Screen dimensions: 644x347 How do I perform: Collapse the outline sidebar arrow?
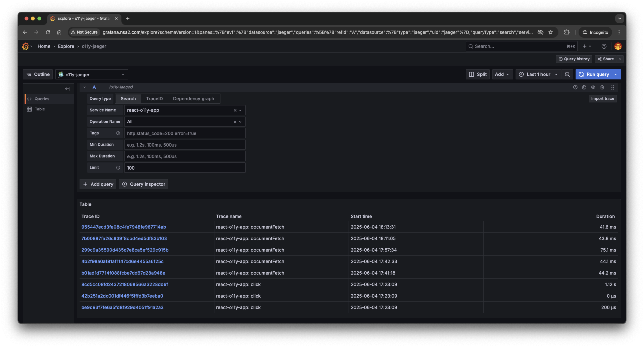[68, 89]
